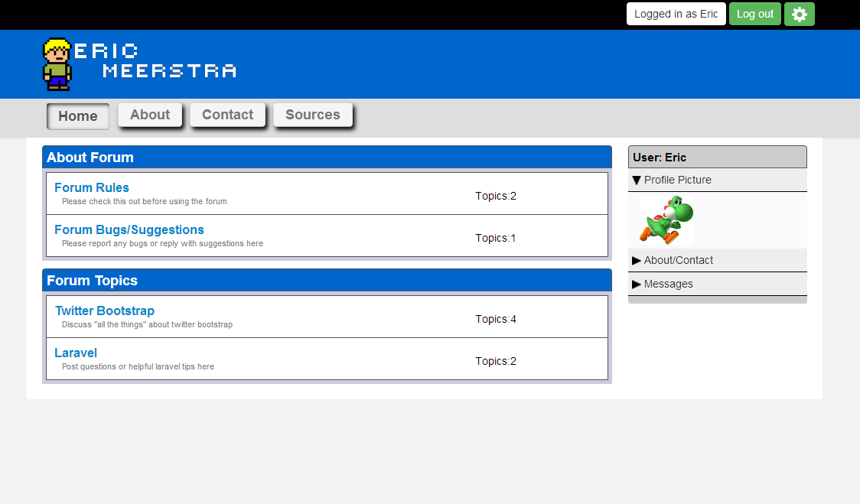Open the Laravel forum link
The image size is (860, 504).
click(76, 353)
